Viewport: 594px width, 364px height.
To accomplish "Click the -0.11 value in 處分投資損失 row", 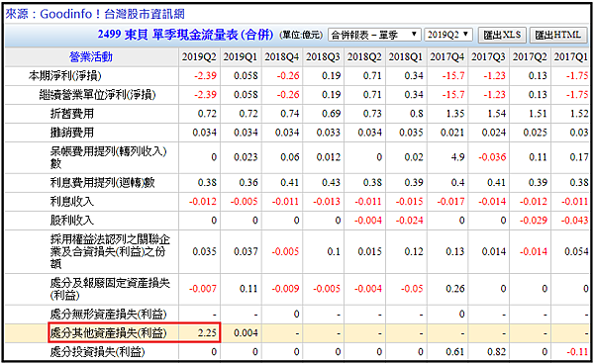I will [x=577, y=352].
